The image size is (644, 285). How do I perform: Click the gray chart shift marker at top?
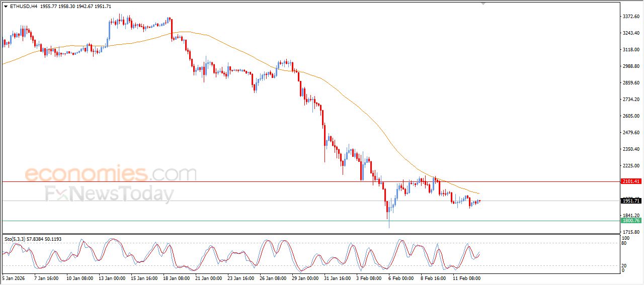pyautogui.click(x=484, y=4)
